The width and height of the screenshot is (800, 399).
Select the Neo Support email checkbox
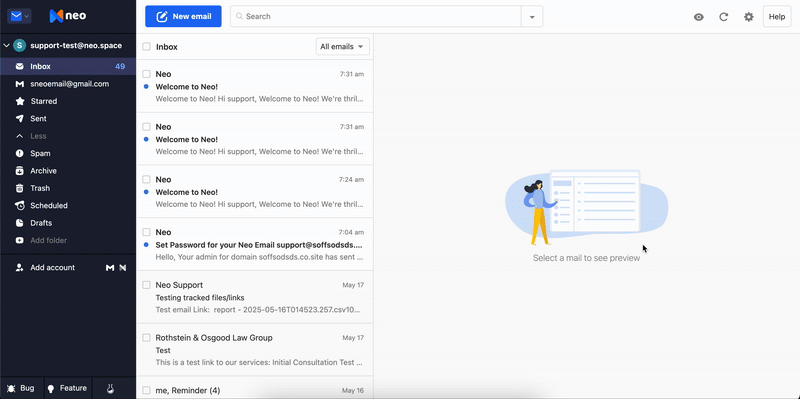(146, 285)
